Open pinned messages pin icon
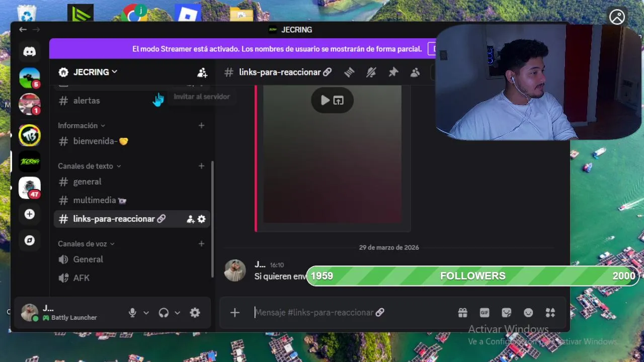The image size is (644, 362). point(393,72)
